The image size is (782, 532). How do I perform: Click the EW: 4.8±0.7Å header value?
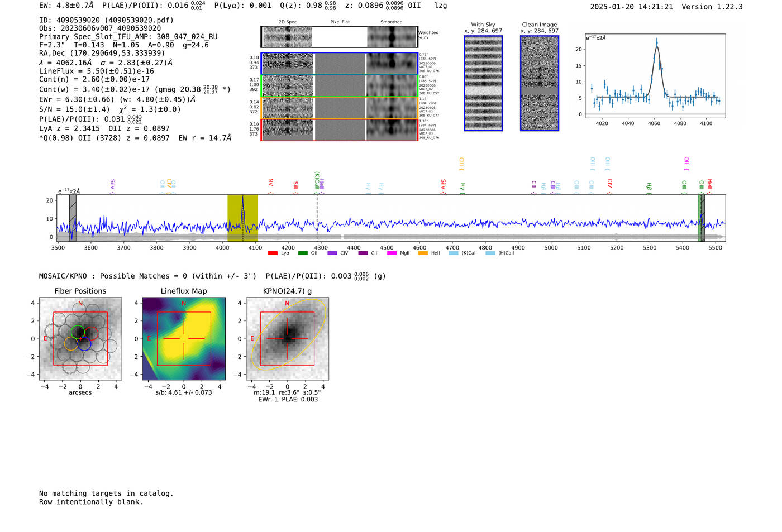[66, 5]
